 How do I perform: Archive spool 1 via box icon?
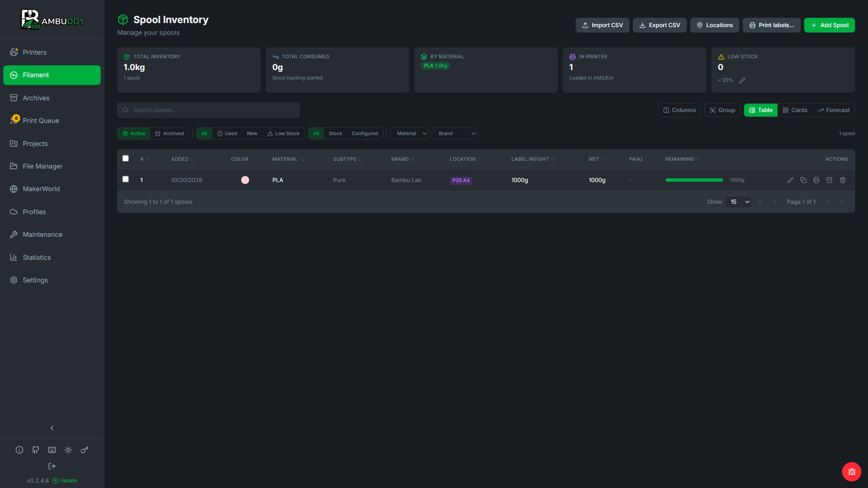click(x=830, y=180)
